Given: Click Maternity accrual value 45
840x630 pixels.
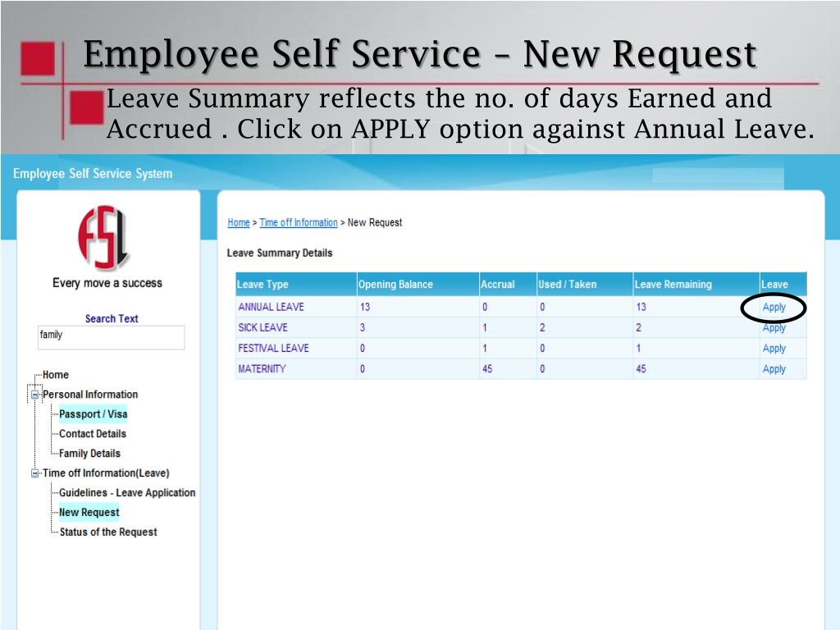Looking at the screenshot, I should (487, 368).
